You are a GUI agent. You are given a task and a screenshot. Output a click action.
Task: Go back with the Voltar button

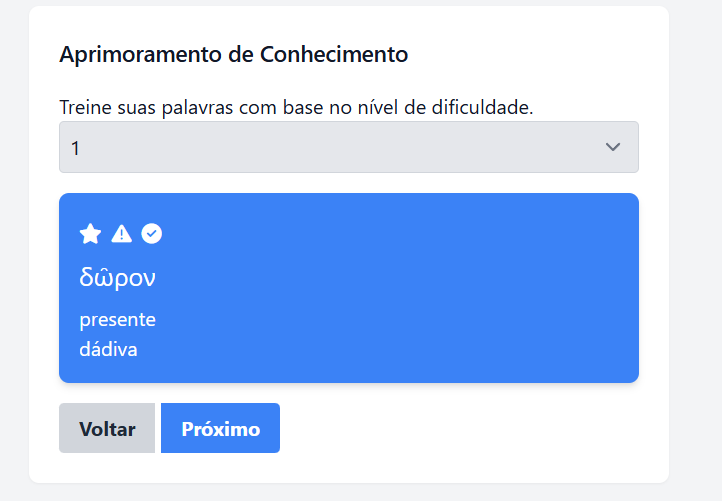click(x=107, y=428)
